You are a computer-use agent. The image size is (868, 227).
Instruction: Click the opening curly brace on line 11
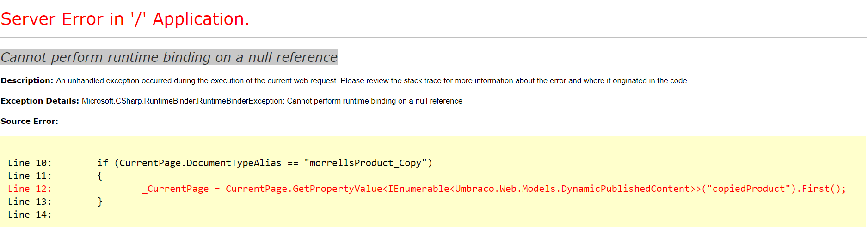[99, 176]
